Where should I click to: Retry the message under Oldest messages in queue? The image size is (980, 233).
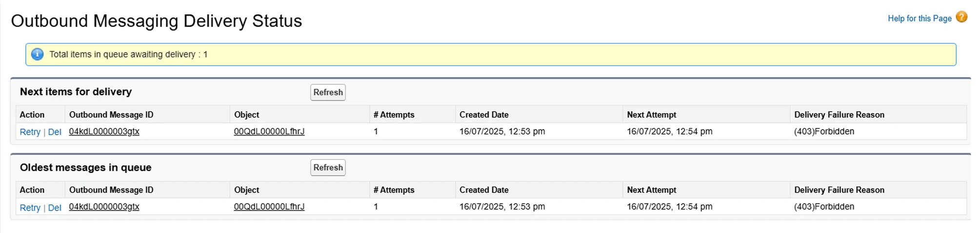coord(30,207)
